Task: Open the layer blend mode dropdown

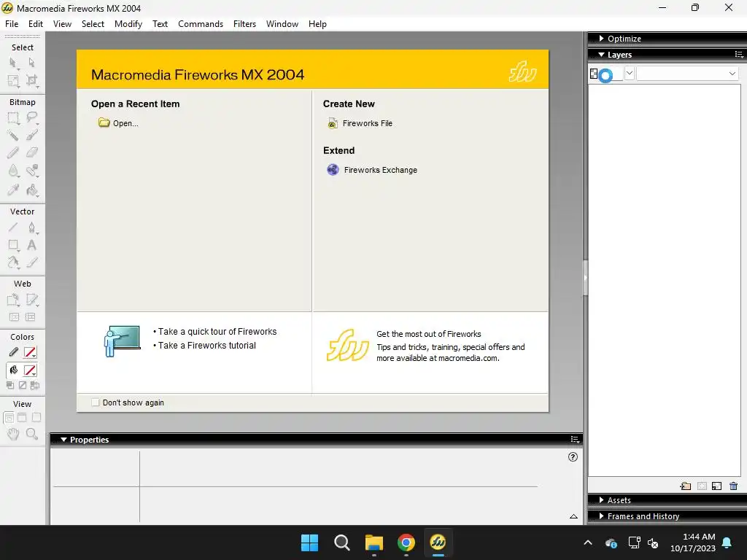Action: point(687,74)
